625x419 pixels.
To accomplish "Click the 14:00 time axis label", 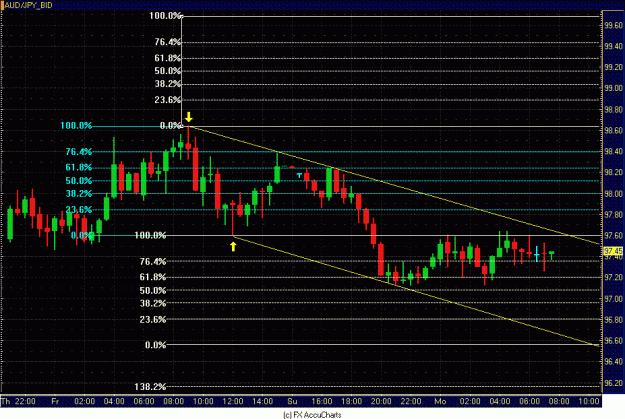I will (x=262, y=401).
